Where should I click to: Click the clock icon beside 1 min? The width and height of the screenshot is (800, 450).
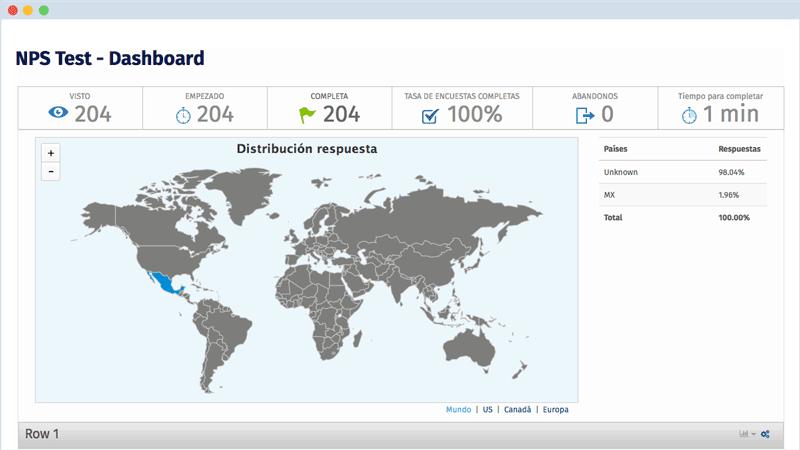tap(689, 115)
